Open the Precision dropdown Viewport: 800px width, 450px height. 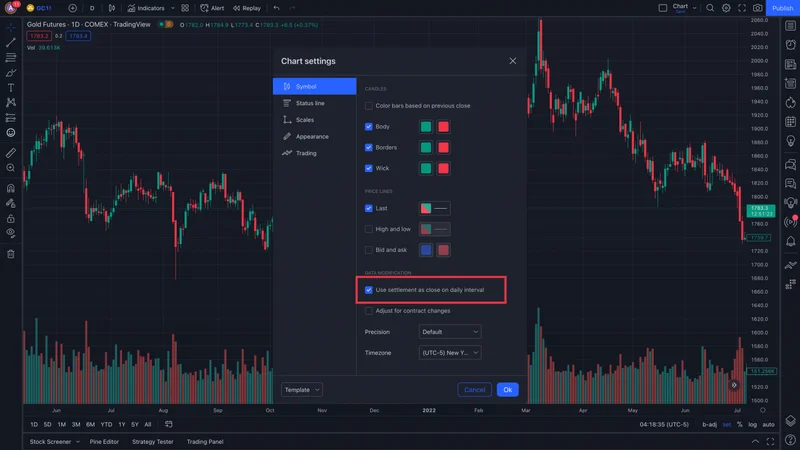click(x=449, y=332)
